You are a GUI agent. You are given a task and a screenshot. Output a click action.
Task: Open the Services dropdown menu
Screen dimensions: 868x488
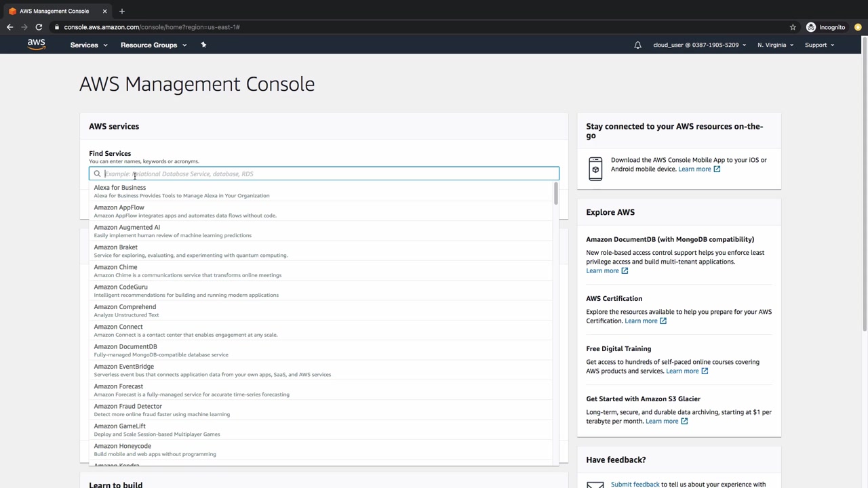pyautogui.click(x=88, y=45)
